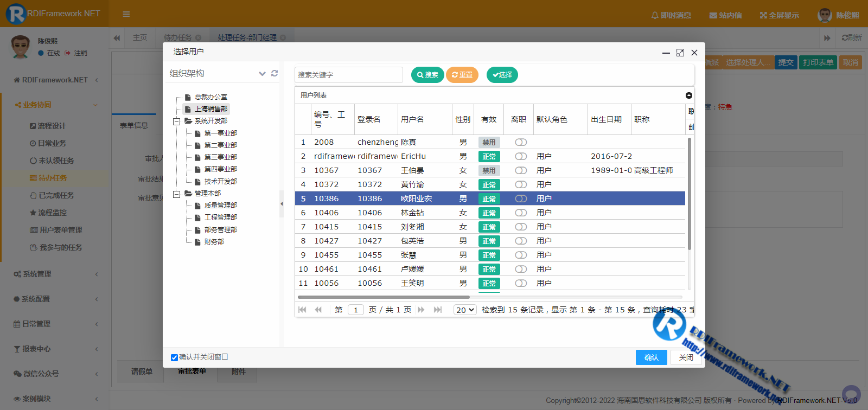Go to first page of the user list
Screen dimensions: 868x410
303,310
